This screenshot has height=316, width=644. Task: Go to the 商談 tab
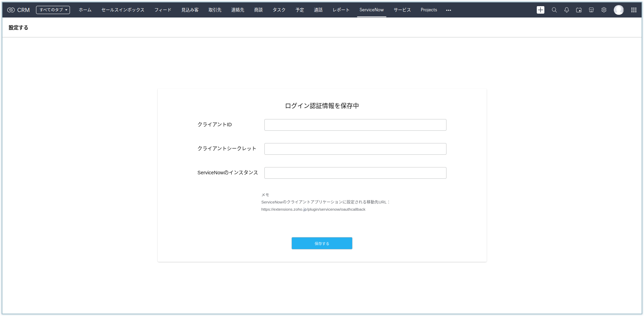259,10
